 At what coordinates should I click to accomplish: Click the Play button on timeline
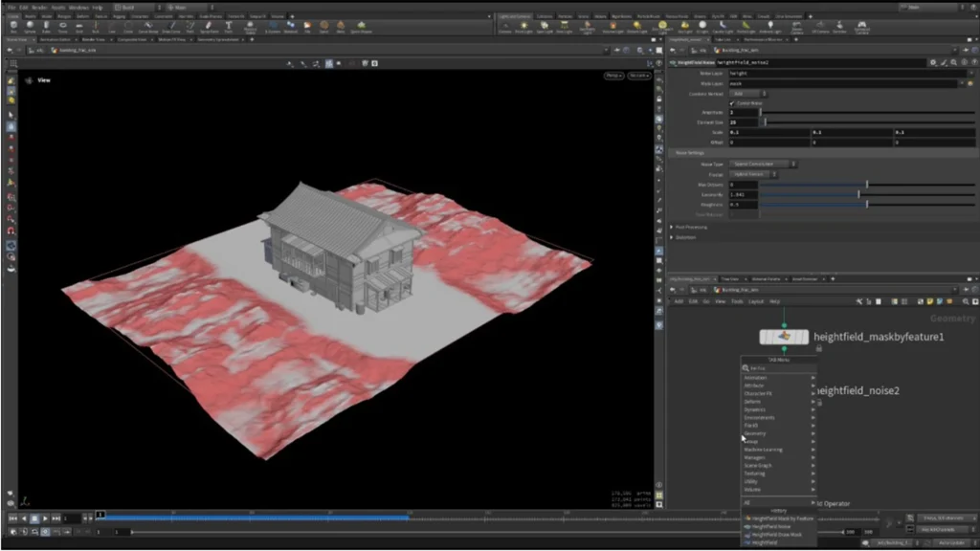45,518
